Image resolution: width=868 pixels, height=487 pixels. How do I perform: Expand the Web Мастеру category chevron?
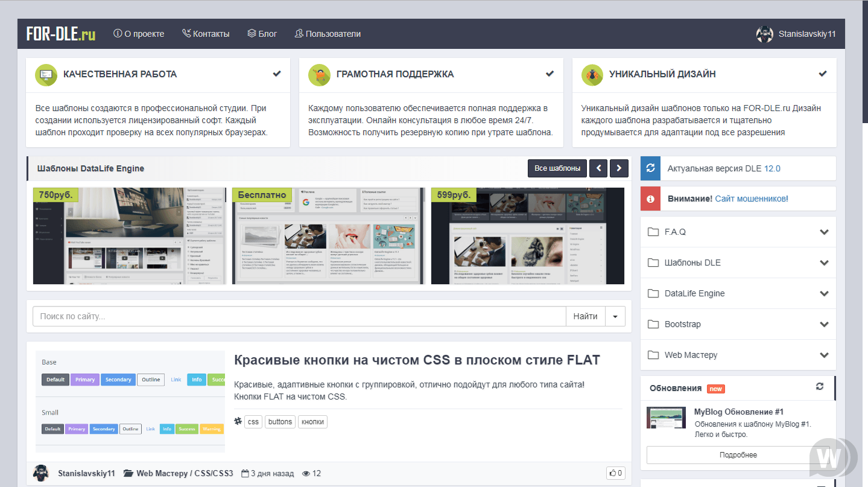click(825, 355)
